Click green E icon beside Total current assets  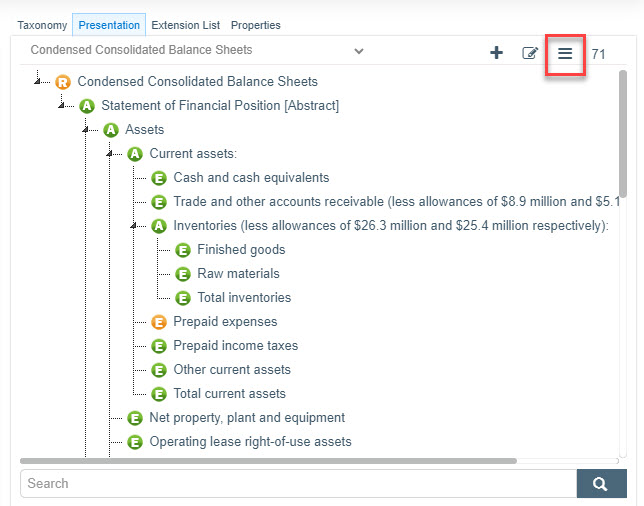click(x=159, y=394)
